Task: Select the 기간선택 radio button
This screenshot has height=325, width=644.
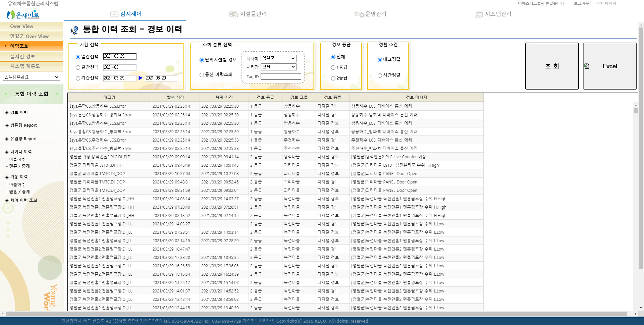Action: point(78,78)
